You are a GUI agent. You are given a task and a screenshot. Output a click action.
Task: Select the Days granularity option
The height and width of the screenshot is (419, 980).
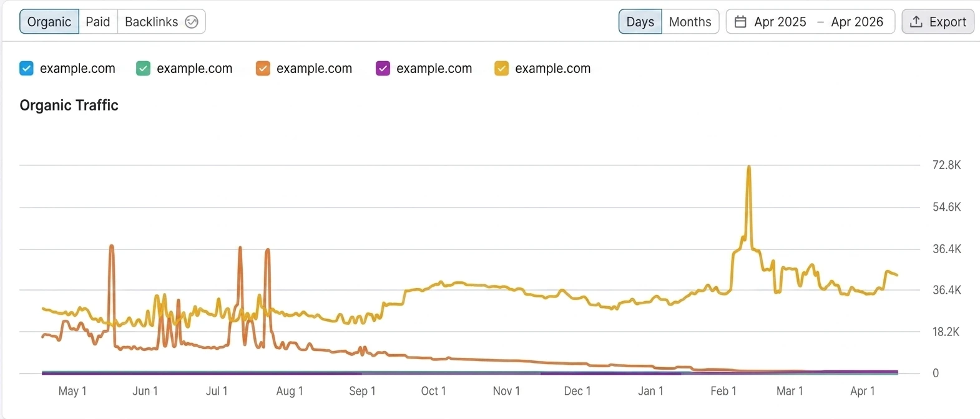(639, 21)
